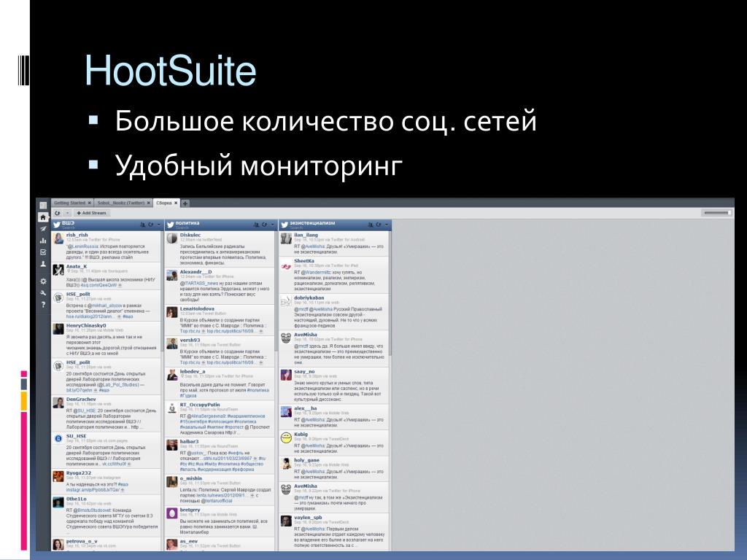Viewport: 747px width, 560px height.
Task: Click the ВШЭ stream Twitter bird icon
Action: coord(57,225)
